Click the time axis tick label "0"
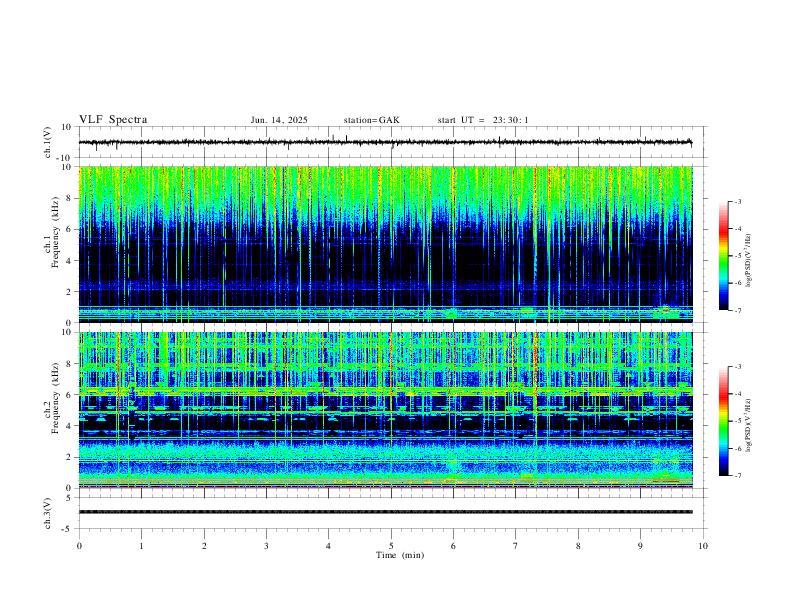 point(79,546)
